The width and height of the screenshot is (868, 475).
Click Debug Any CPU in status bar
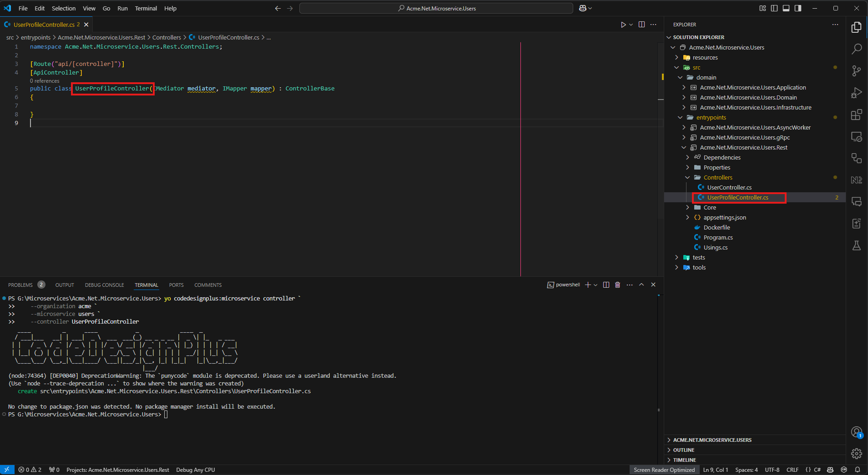pyautogui.click(x=196, y=470)
